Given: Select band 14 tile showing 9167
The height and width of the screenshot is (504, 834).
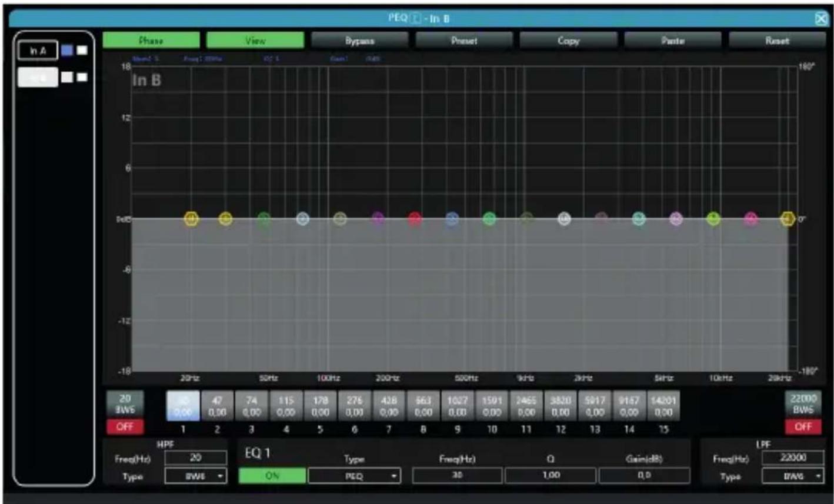Looking at the screenshot, I should [629, 406].
